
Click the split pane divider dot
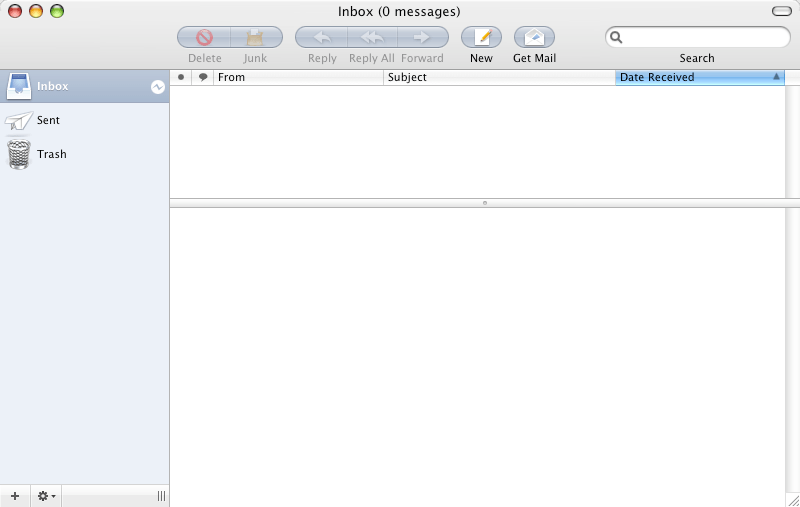coord(485,203)
